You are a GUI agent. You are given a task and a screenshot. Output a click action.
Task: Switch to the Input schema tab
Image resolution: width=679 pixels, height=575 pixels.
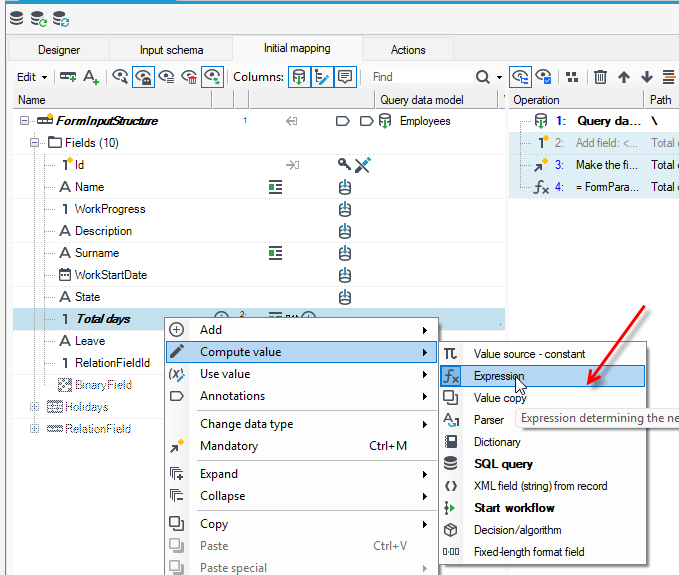(x=171, y=50)
